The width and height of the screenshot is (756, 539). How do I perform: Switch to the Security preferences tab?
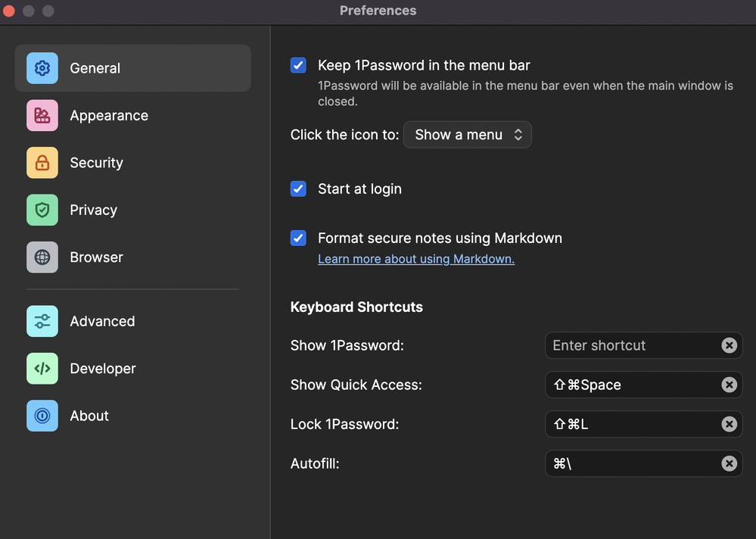click(x=96, y=163)
